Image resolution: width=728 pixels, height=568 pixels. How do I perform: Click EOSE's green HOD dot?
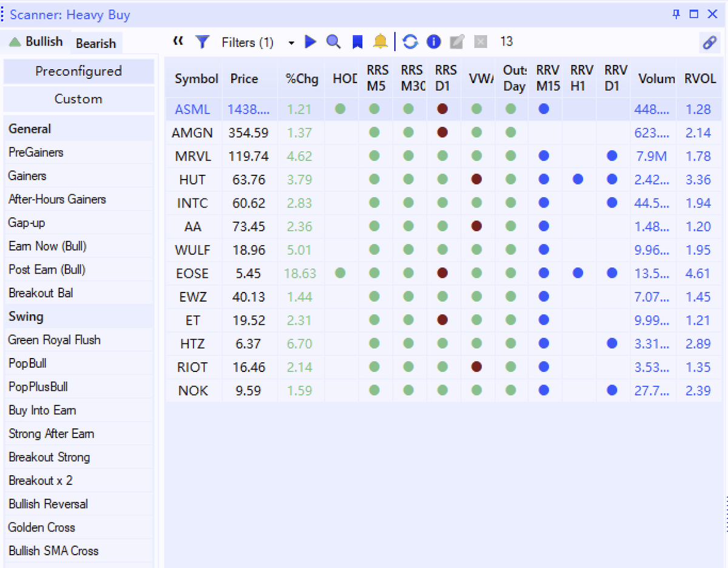(x=340, y=274)
